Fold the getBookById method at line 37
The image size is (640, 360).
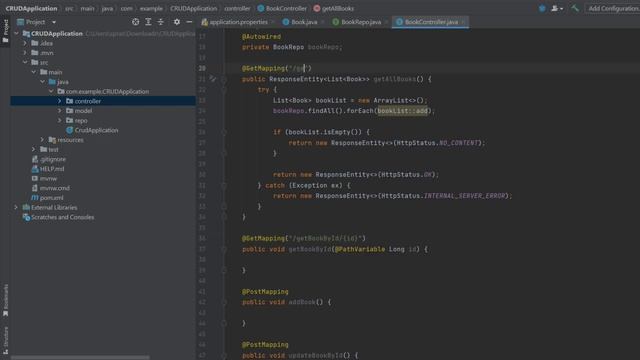(x=224, y=249)
